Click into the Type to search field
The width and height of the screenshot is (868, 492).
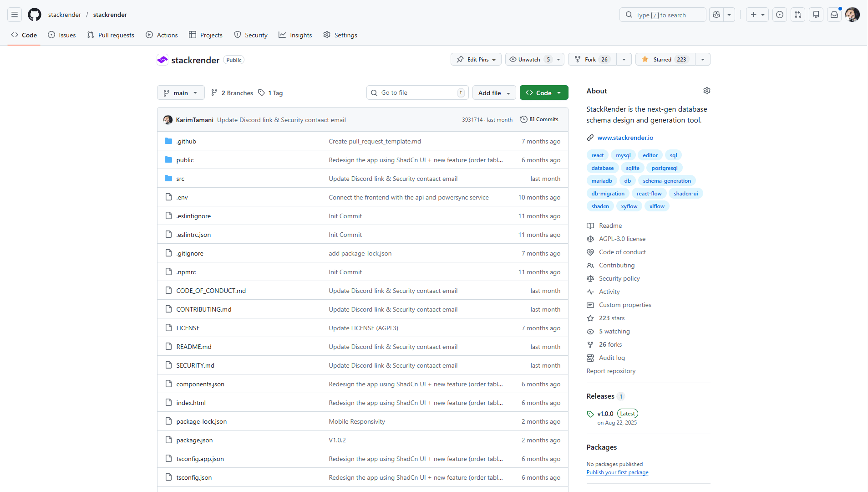click(x=662, y=15)
